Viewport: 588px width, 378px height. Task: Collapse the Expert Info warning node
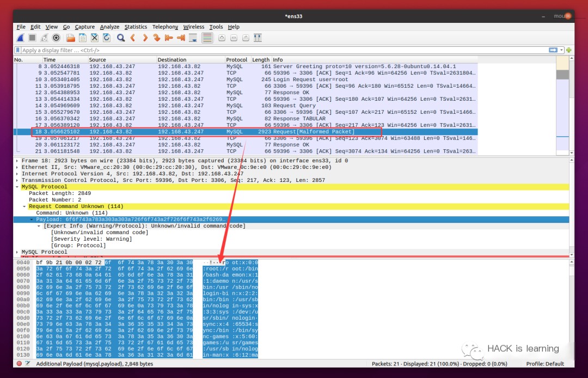39,226
